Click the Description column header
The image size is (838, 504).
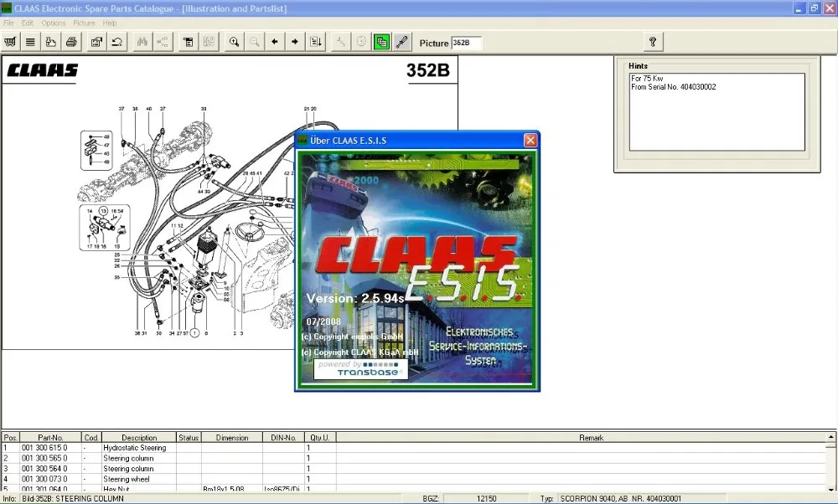[138, 437]
